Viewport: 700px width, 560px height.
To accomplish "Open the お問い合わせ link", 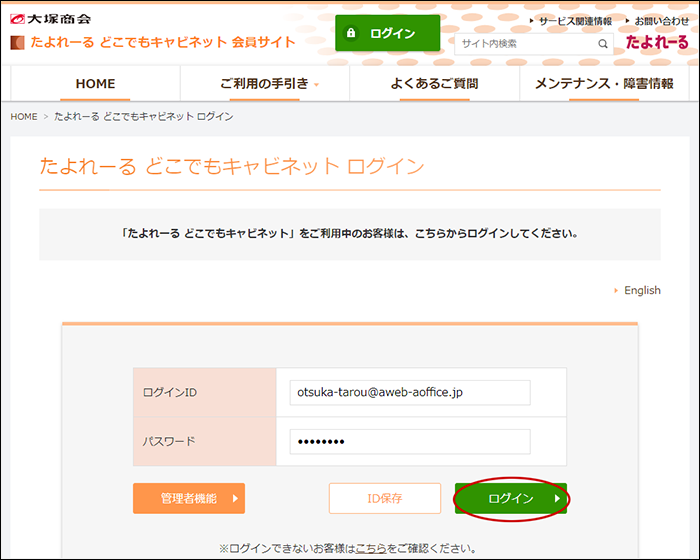I will (662, 21).
